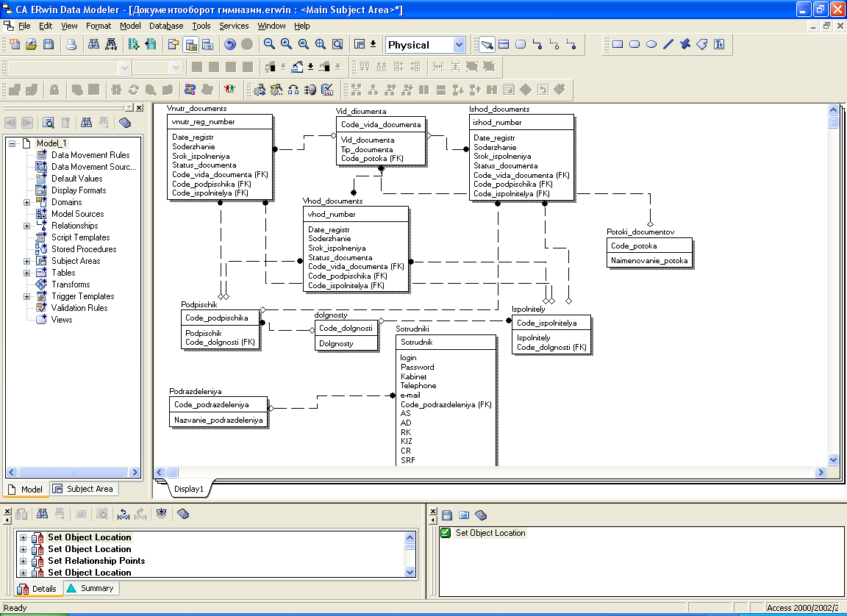Pick the Ellipse drawing shape tool
Viewport: 847px width, 616px height.
(651, 45)
